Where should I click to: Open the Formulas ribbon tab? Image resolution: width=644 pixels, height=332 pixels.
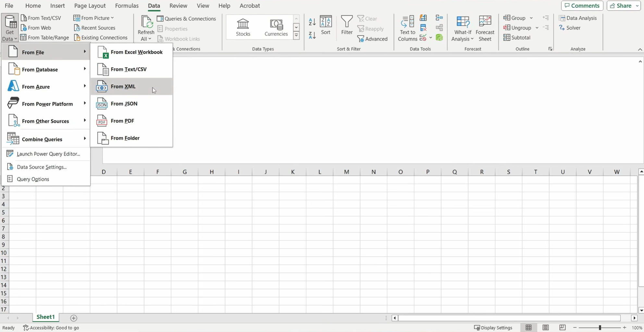[127, 6]
